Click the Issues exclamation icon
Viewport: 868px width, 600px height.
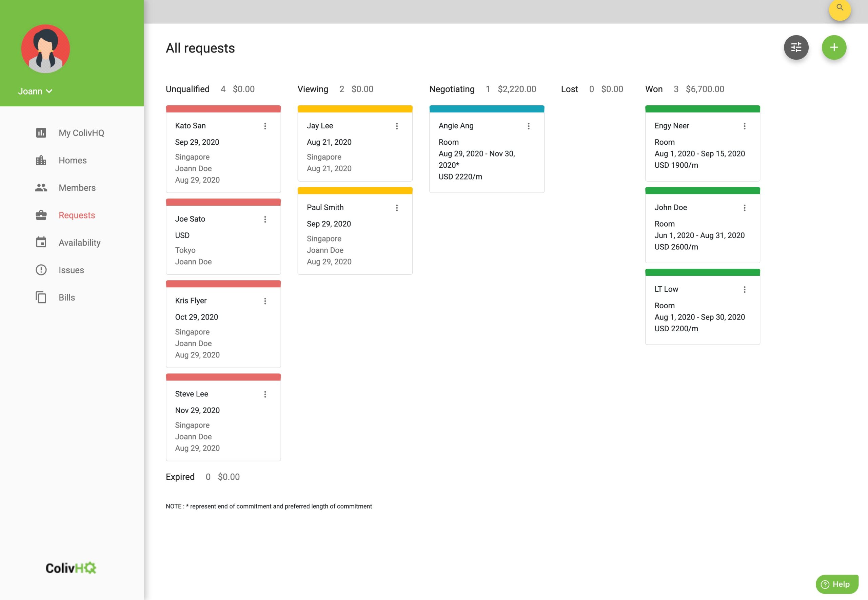(41, 270)
